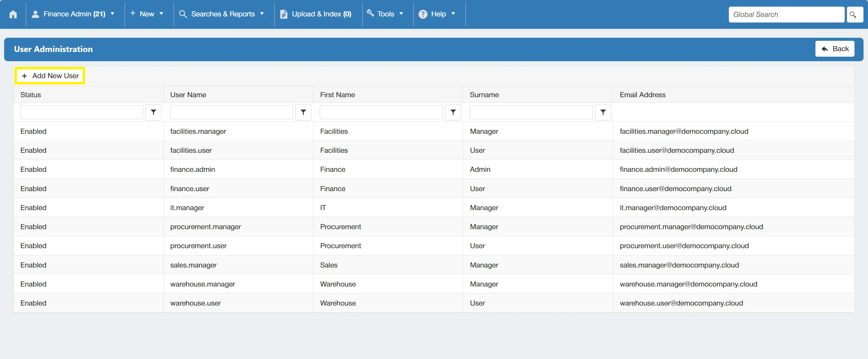Open Upload & Index (0)
868x359 pixels.
click(316, 14)
